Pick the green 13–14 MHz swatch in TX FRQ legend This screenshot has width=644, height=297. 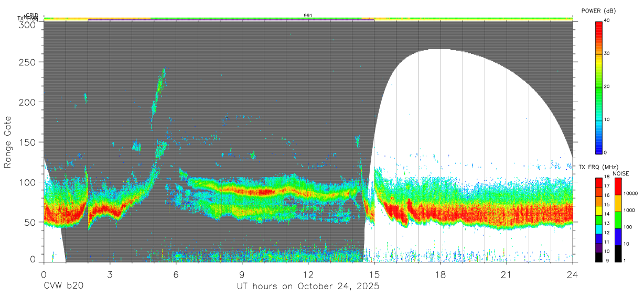(598, 219)
